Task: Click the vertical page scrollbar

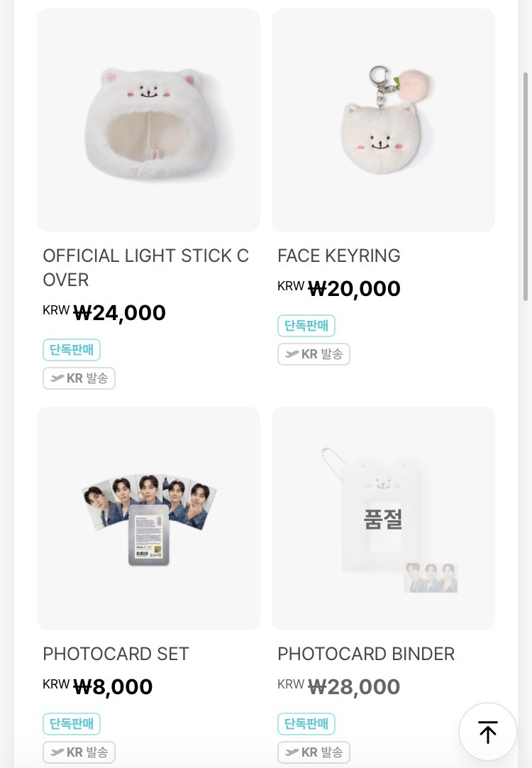Action: 526,186
